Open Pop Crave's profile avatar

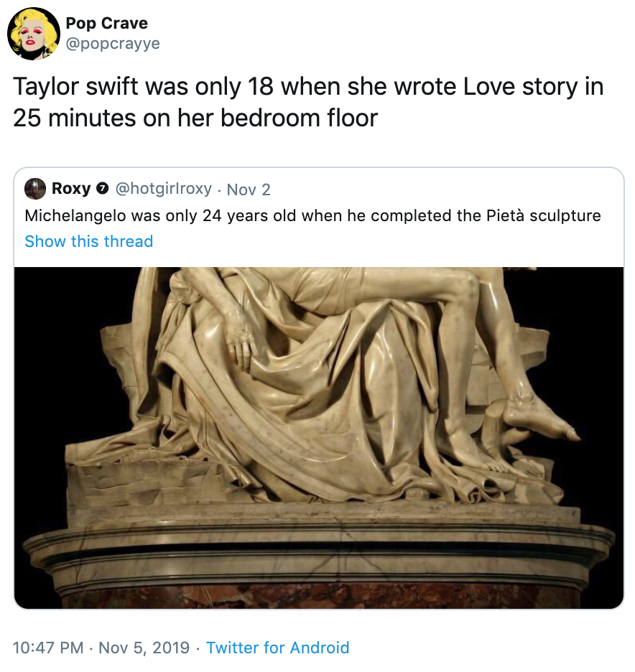point(34,34)
